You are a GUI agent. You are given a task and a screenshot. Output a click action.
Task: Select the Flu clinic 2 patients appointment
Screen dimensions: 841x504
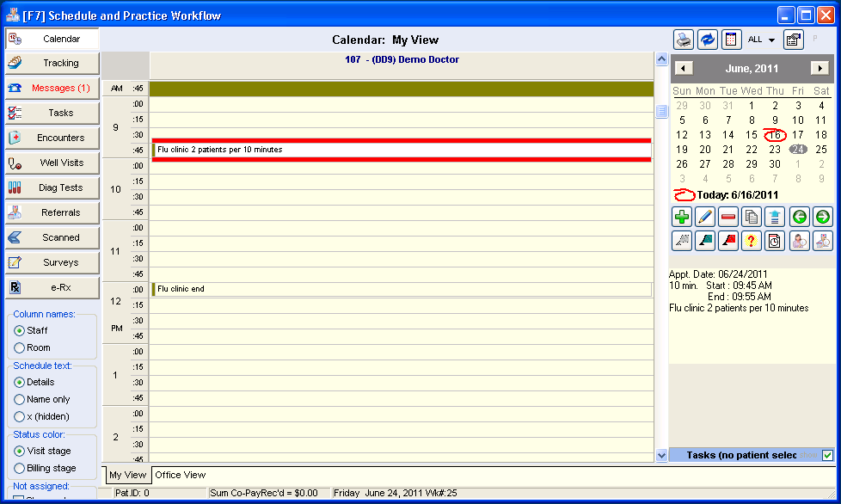pyautogui.click(x=402, y=150)
